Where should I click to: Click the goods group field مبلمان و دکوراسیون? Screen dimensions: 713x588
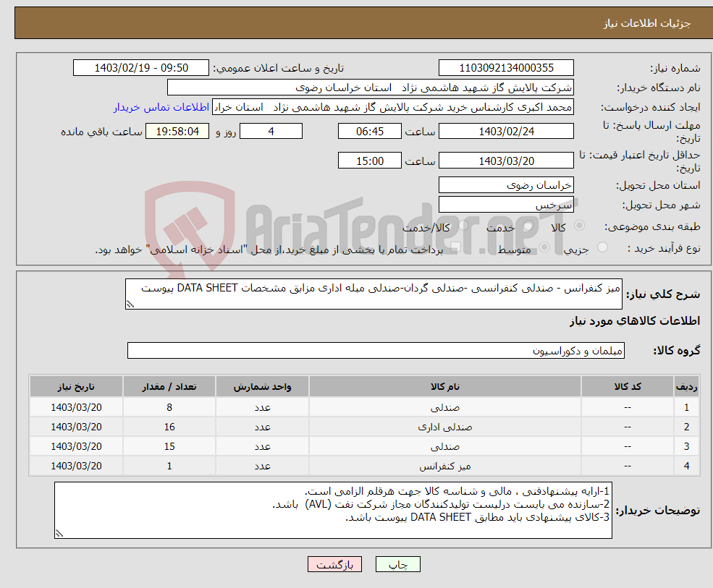click(376, 350)
